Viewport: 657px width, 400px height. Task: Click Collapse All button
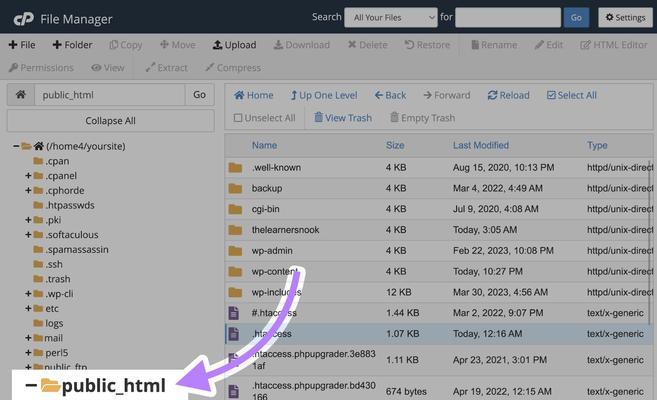pos(111,121)
